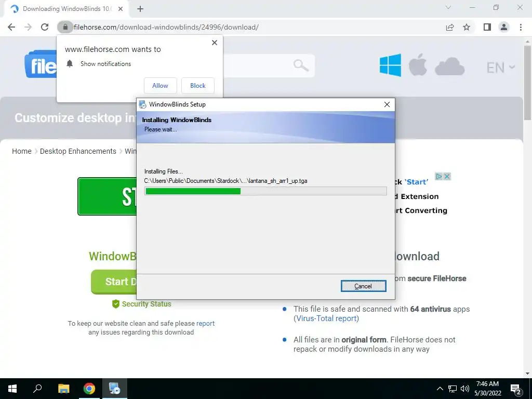This screenshot has height=399, width=532.
Task: Open the Windows Start menu
Action: coord(12,389)
